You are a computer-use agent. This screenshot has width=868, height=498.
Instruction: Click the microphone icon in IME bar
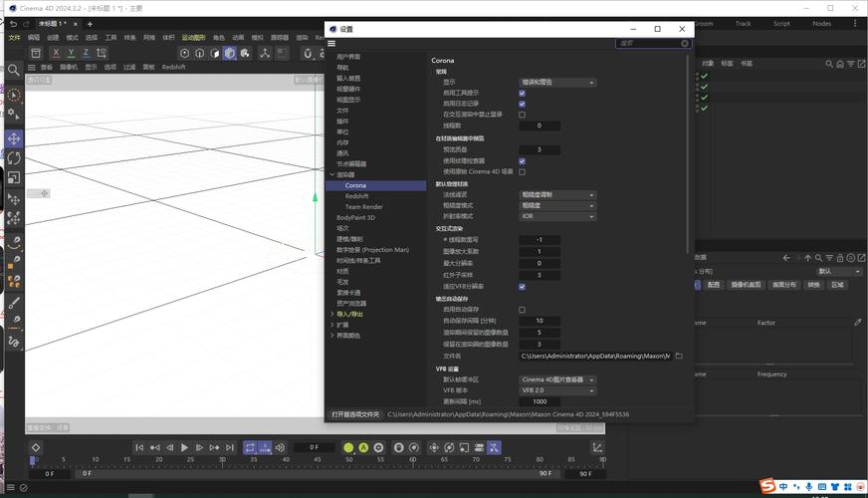(x=808, y=486)
